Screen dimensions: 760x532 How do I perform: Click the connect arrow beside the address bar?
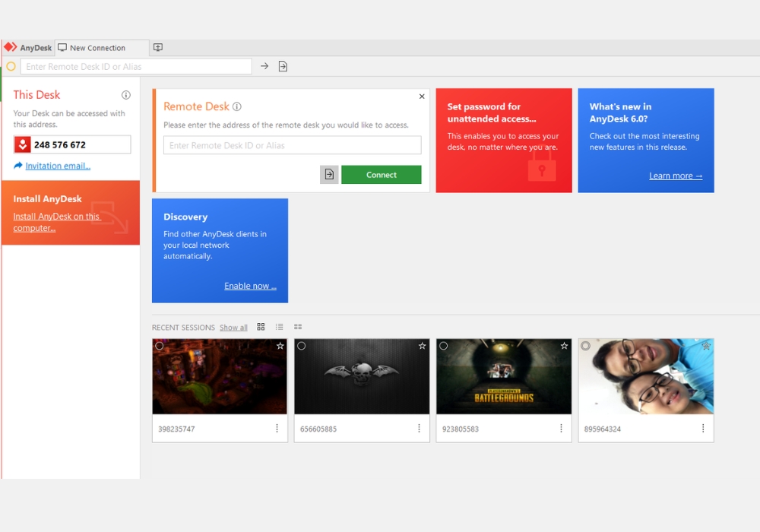click(x=264, y=66)
